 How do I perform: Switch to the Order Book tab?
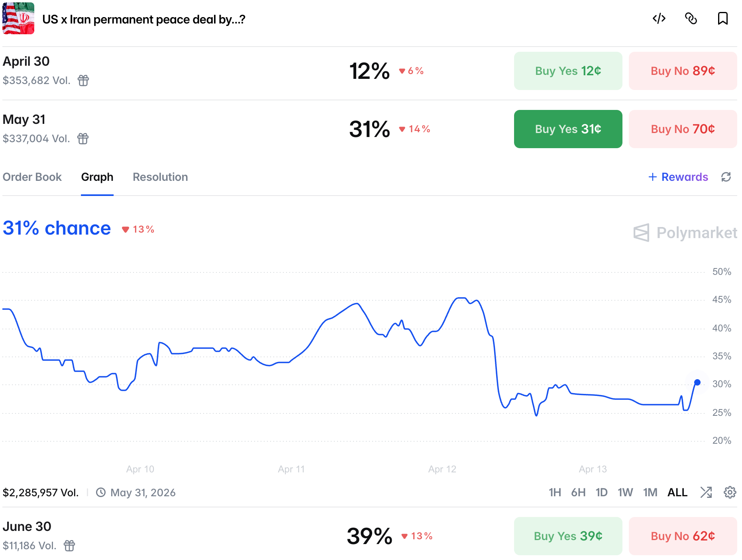[32, 177]
